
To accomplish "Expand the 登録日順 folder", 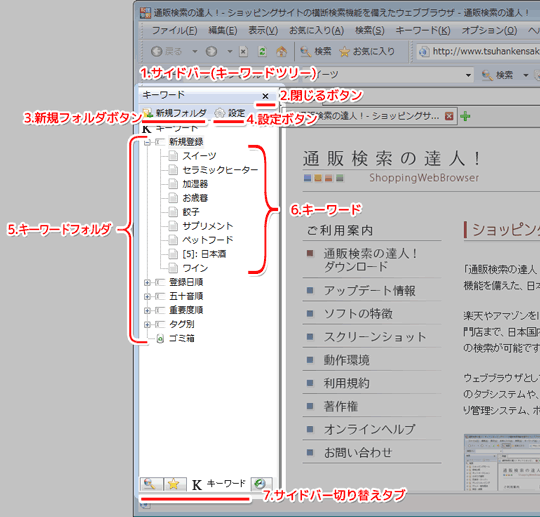I will [x=147, y=282].
